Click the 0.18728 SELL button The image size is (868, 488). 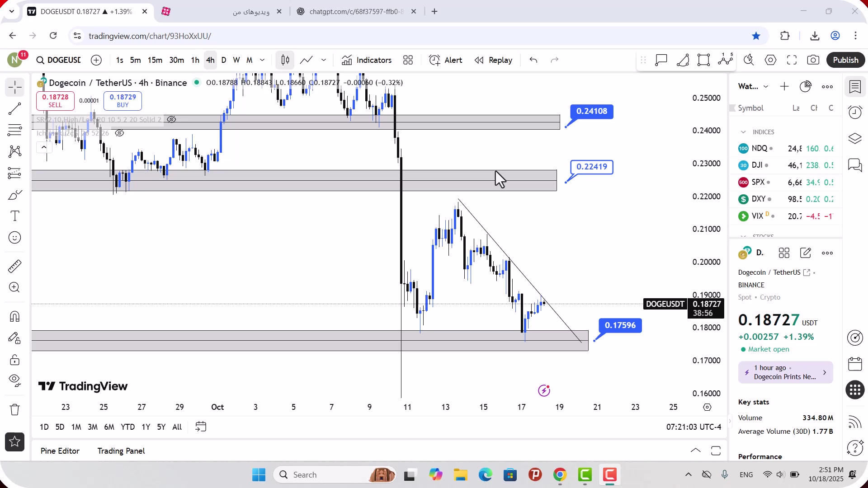(x=55, y=101)
